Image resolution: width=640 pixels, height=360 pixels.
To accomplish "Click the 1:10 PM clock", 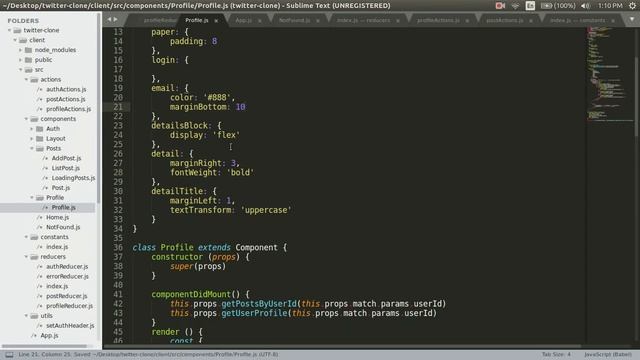I will coord(610,6).
